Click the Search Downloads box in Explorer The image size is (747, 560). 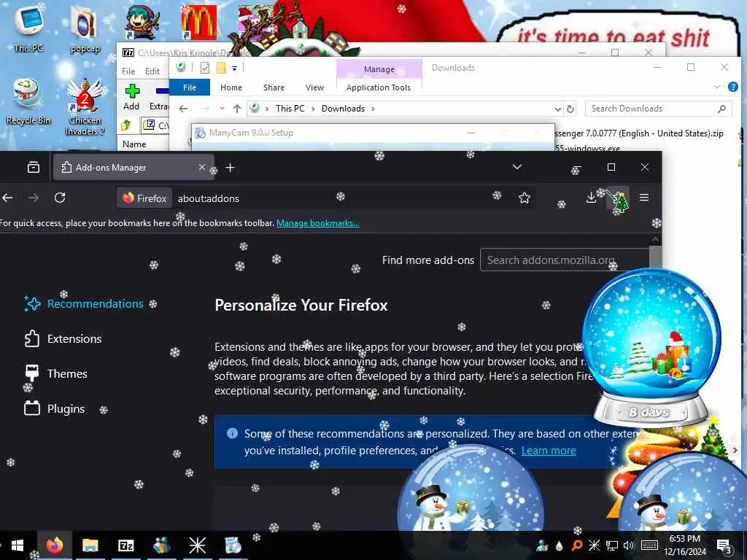coord(658,109)
